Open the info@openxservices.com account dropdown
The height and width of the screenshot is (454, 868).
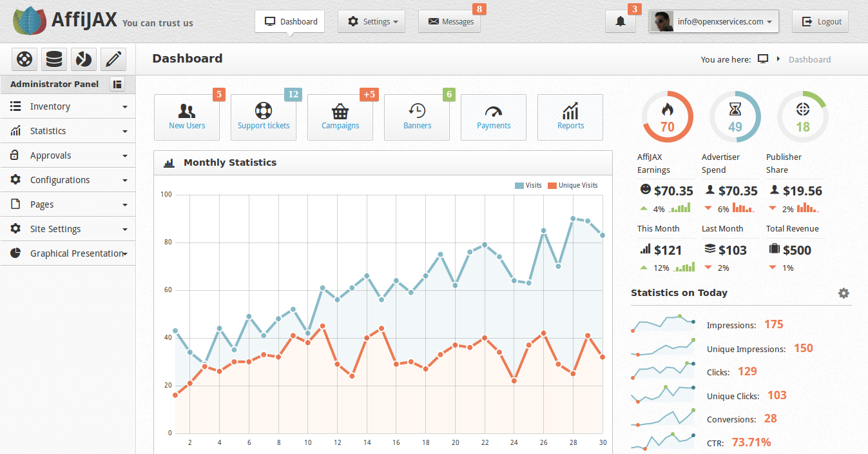pos(714,21)
